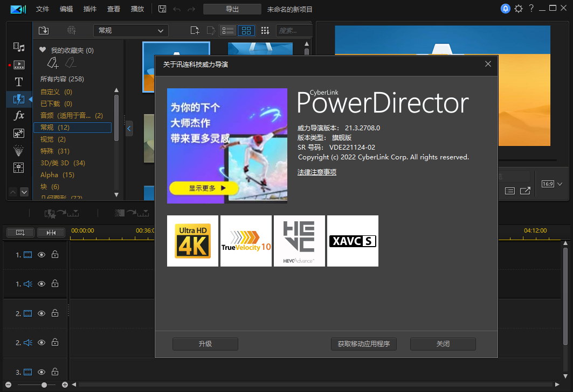Open the 查看 menu
Screen dimensions: 573x392
[114, 9]
